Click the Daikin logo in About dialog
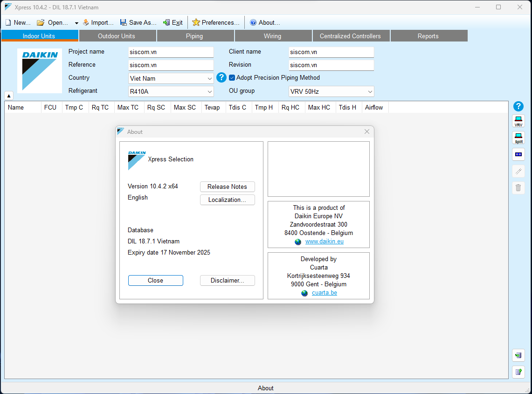This screenshot has height=394, width=532. [137, 160]
